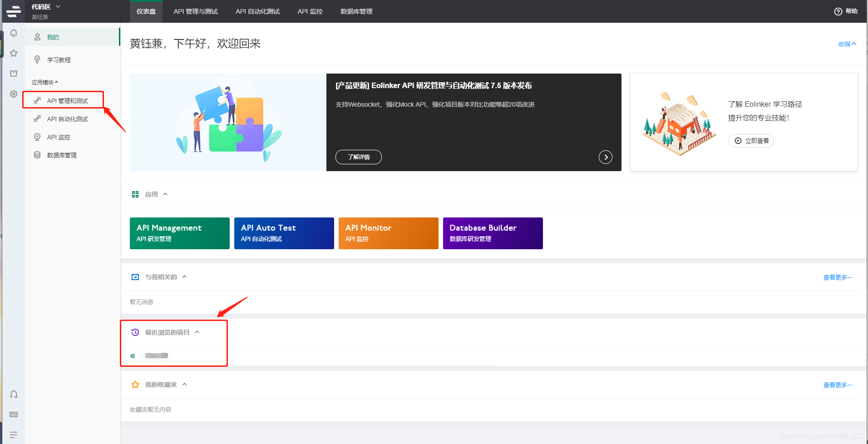
Task: Click the help question mark icon
Action: [838, 11]
